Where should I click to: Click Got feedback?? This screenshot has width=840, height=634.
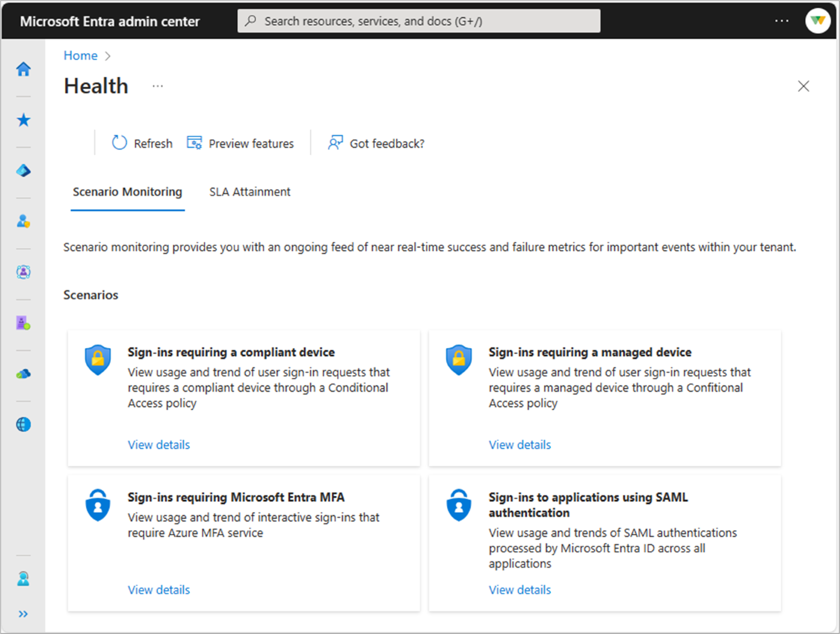pos(375,143)
